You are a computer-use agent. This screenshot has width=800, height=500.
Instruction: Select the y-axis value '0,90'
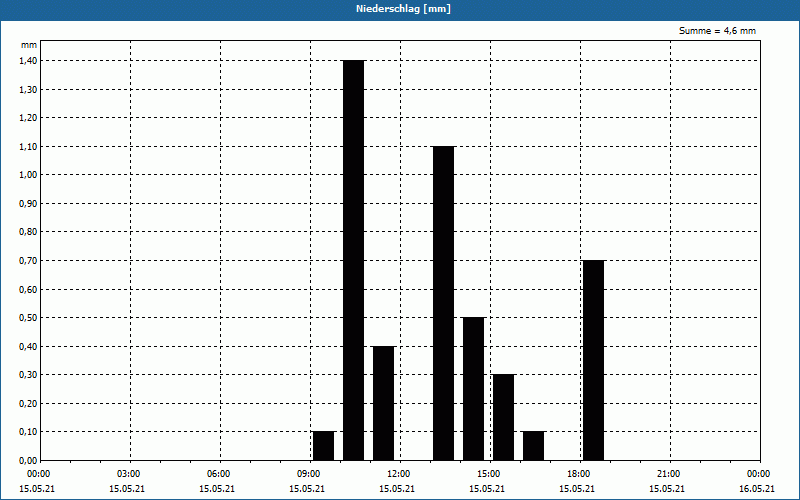point(29,204)
